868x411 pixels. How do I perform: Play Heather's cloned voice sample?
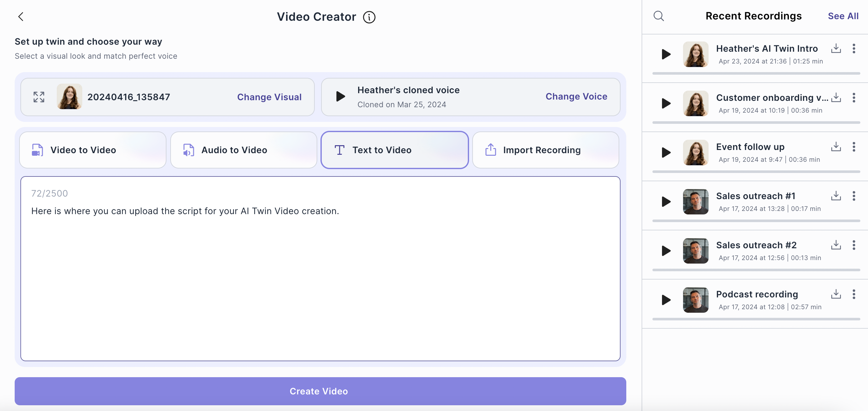(340, 96)
